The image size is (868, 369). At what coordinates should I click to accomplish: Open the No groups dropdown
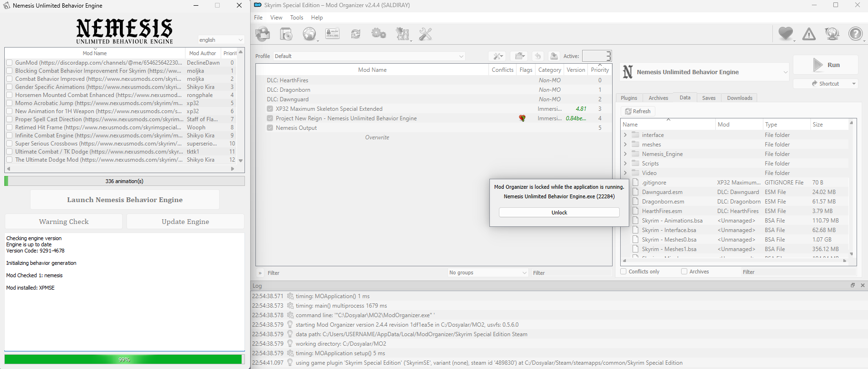pos(488,272)
